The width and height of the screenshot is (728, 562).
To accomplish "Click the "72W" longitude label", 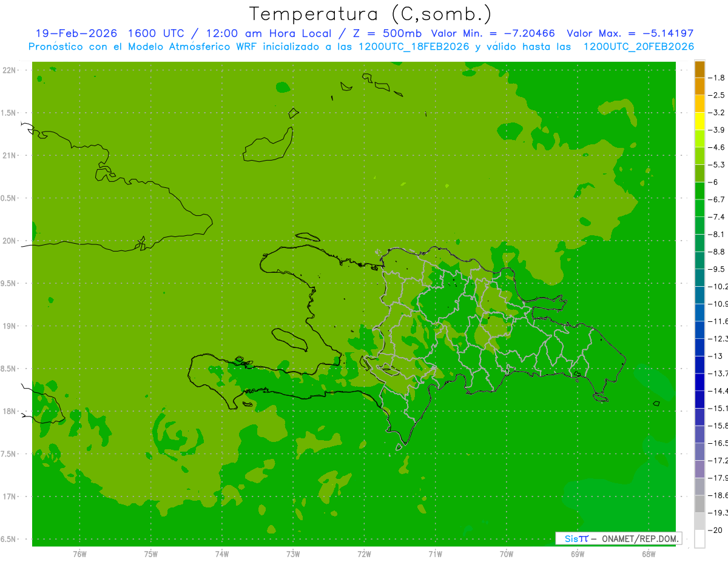I will [364, 554].
